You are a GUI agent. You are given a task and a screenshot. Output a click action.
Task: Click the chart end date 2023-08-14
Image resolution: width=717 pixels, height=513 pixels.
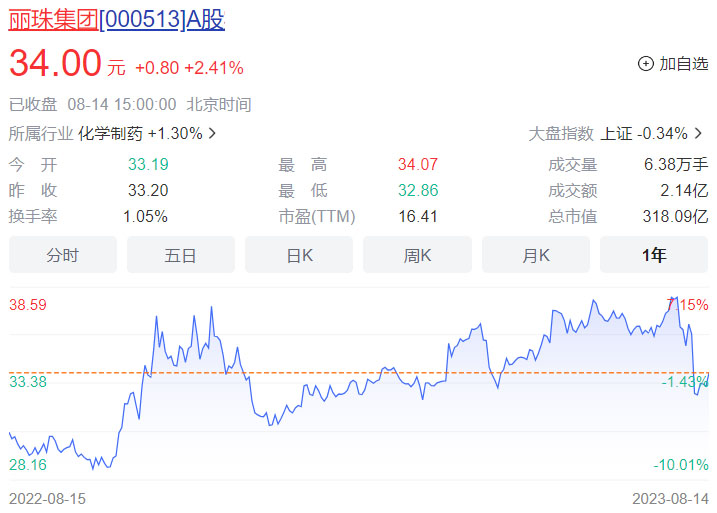670,499
